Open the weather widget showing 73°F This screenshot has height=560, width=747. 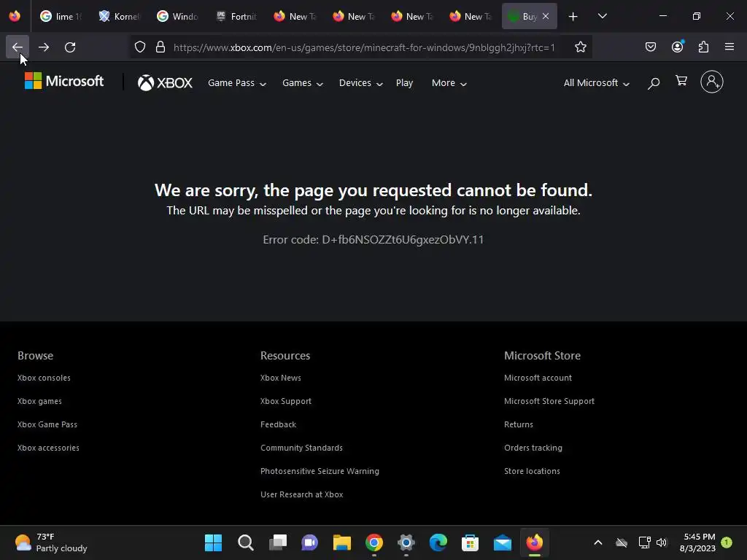[51, 542]
